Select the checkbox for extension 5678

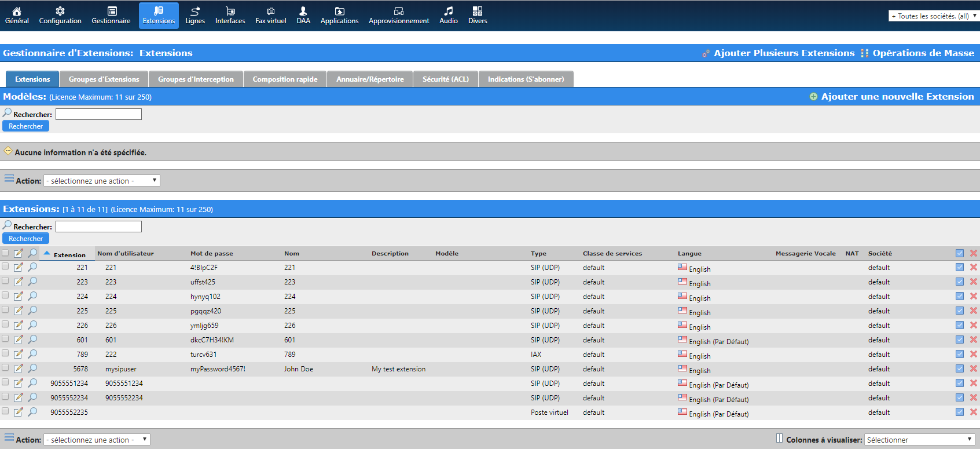point(5,368)
